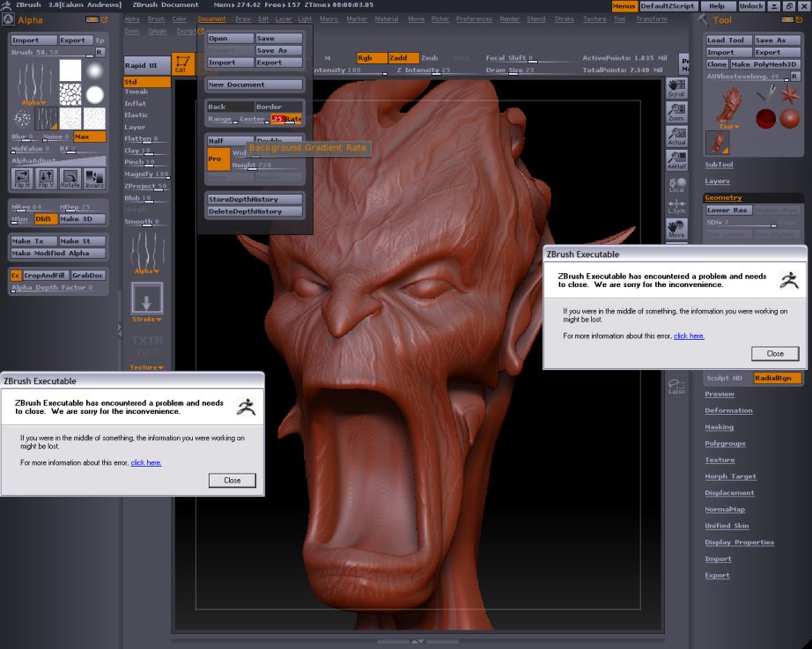812x649 pixels.
Task: Open the Preferences menu
Action: coord(474,19)
